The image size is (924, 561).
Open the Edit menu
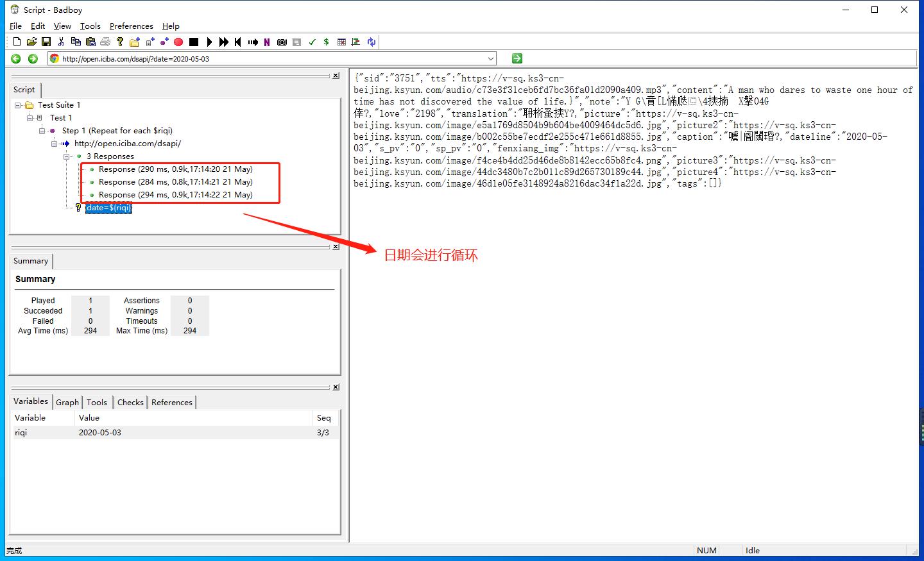38,26
